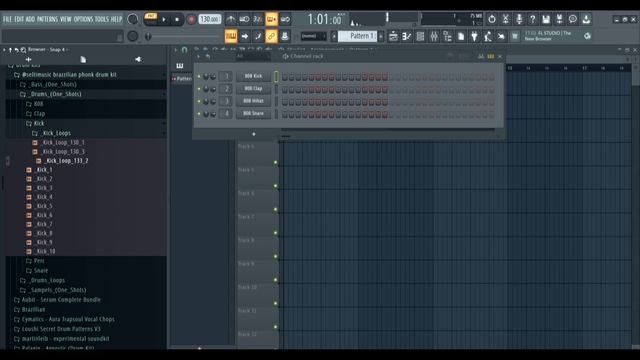
Task: Click the tempo 130.000 field
Action: (x=210, y=19)
